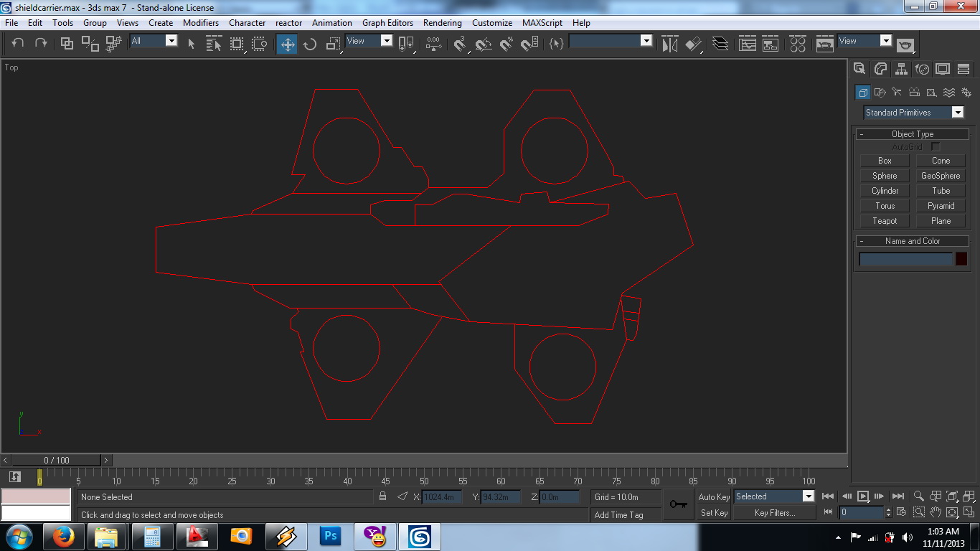Viewport: 980px width, 551px height.
Task: Open the Modify panel tab
Action: (x=880, y=69)
